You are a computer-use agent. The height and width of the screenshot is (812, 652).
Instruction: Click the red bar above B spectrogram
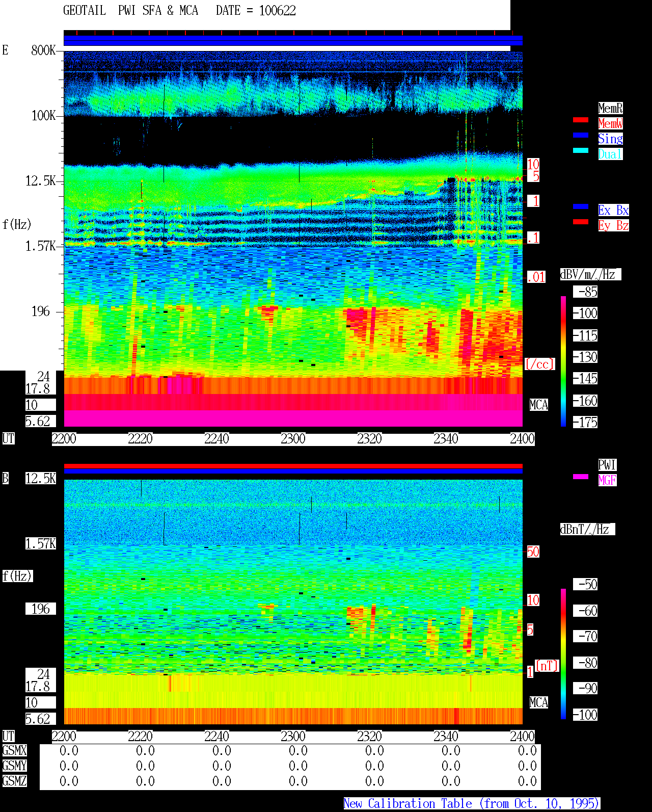(293, 466)
